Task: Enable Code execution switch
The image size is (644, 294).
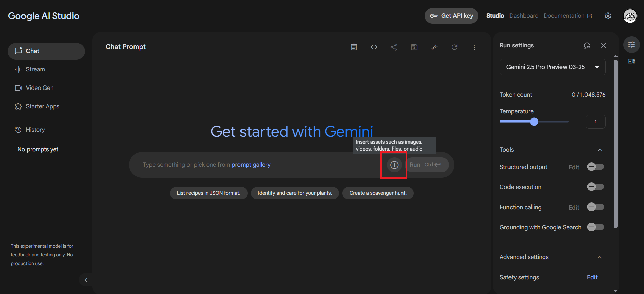Action: click(x=595, y=187)
